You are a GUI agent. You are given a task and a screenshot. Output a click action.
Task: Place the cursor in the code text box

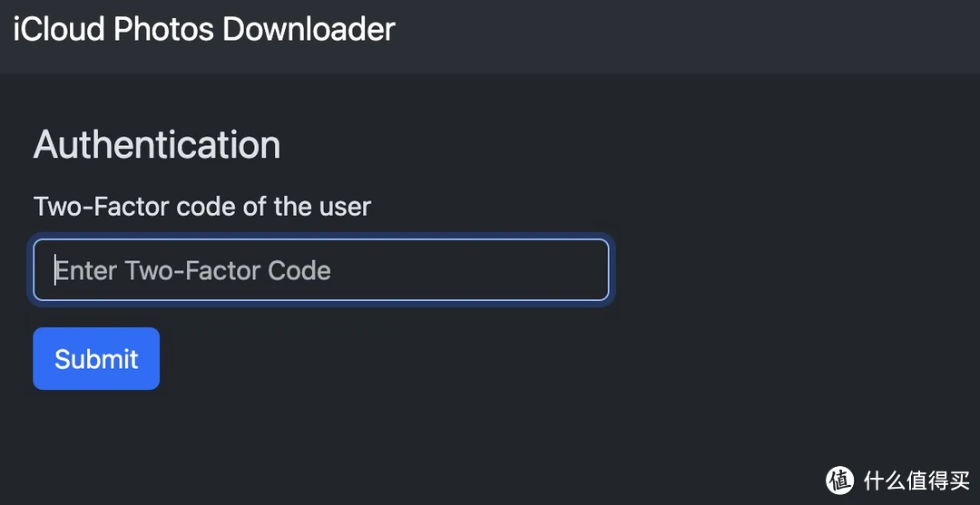click(320, 269)
